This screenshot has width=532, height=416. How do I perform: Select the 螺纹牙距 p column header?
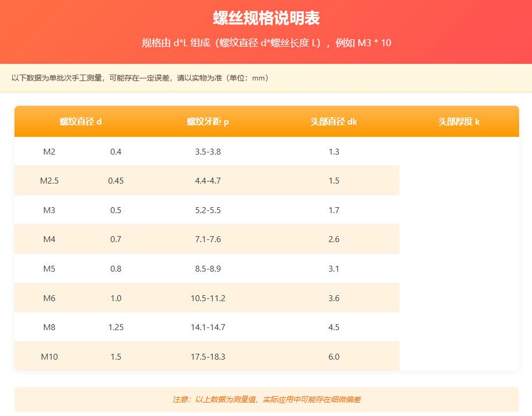pos(208,122)
